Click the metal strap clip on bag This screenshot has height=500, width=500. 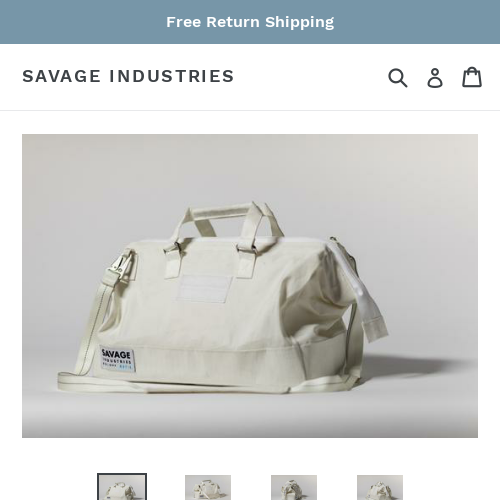[121, 263]
